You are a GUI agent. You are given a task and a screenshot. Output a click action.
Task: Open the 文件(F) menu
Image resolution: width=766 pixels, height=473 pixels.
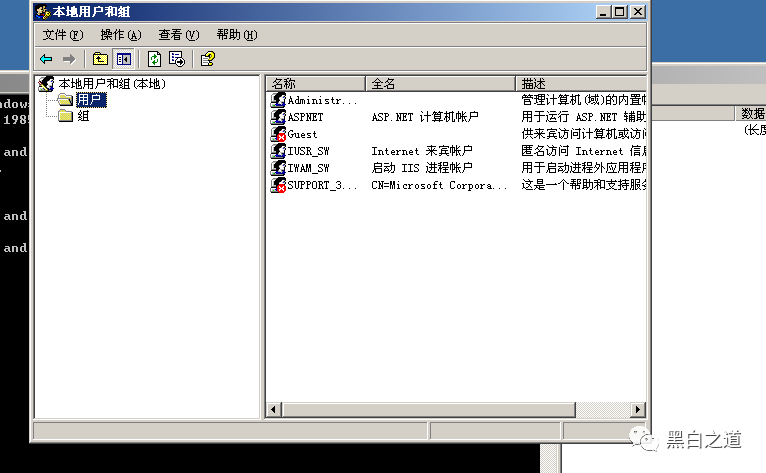point(62,35)
